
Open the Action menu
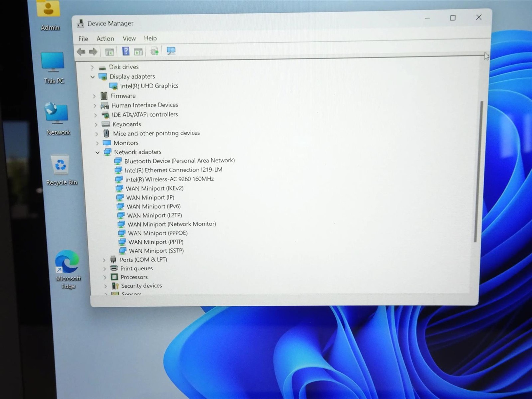[x=105, y=39]
